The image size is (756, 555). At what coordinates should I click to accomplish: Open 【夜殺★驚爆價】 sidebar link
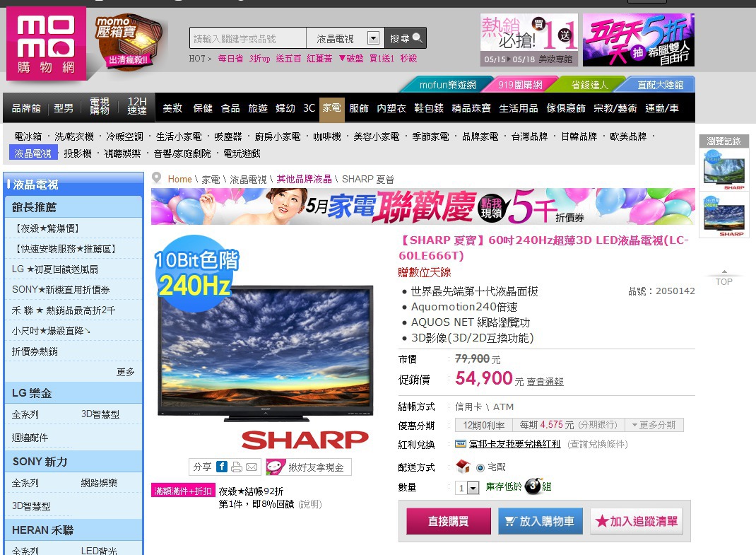point(47,228)
